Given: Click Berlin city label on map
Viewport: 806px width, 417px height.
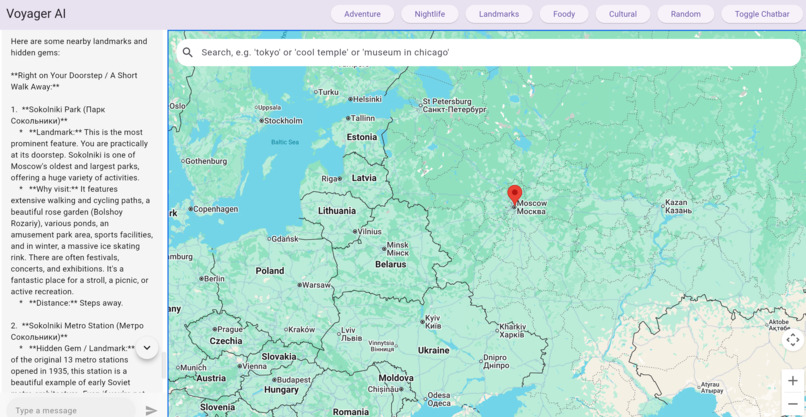Looking at the screenshot, I should click(212, 278).
